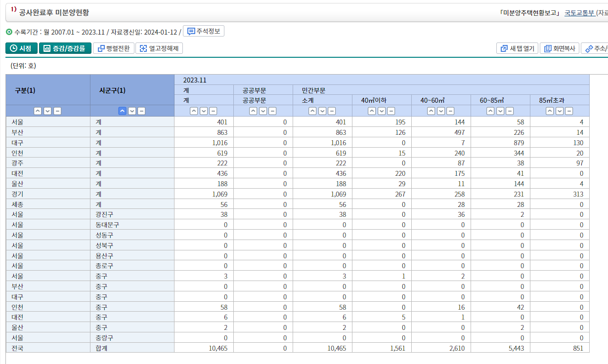Reset sorting on 85㎡초과 column

(x=568, y=111)
